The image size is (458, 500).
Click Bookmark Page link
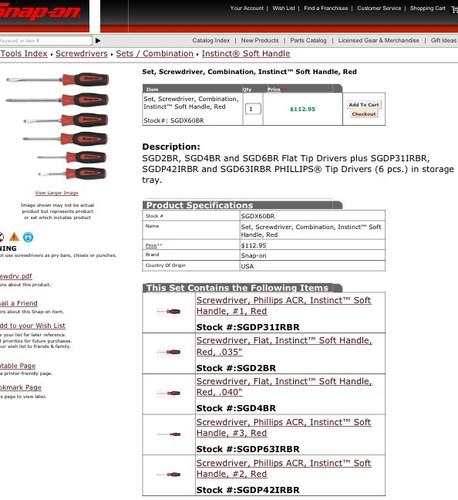(x=21, y=387)
